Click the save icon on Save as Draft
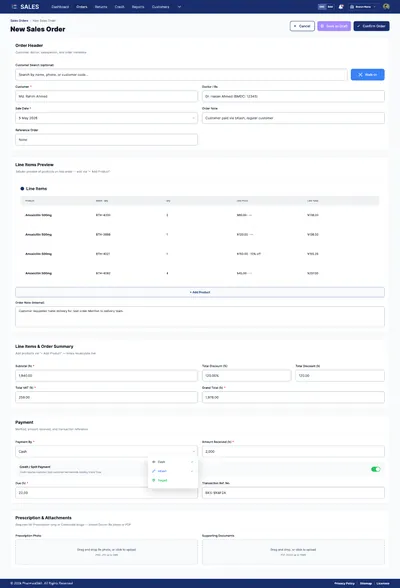 click(322, 26)
